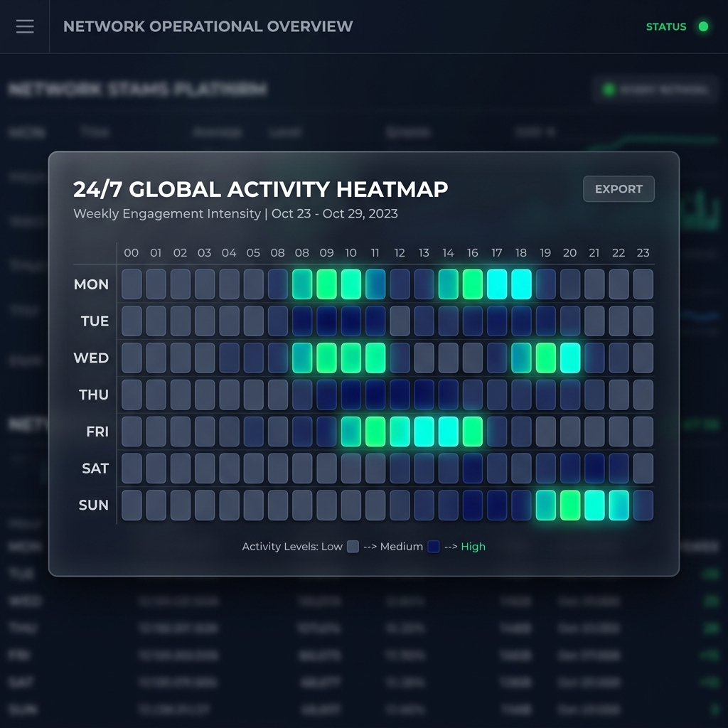
Task: Click the NETWORK OPERATIONAL OVERVIEW title
Action: coord(208,26)
